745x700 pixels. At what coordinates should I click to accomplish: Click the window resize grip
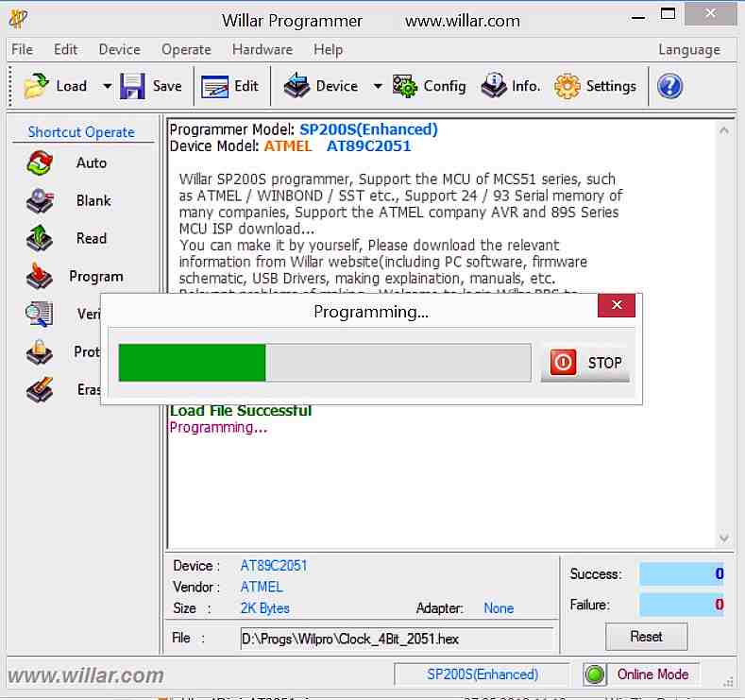[x=728, y=682]
